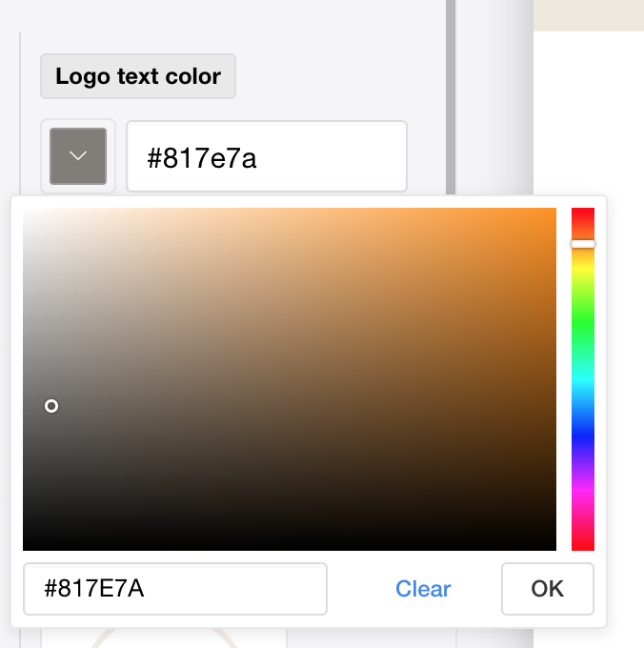Pick red at top of hue strip
This screenshot has height=648, width=644.
click(583, 212)
